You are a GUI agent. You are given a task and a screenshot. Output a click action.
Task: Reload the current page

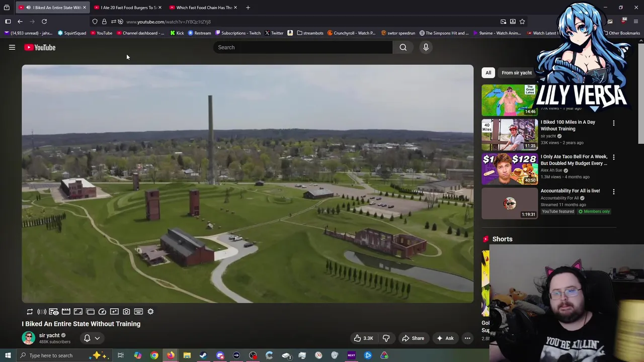[x=44, y=22]
